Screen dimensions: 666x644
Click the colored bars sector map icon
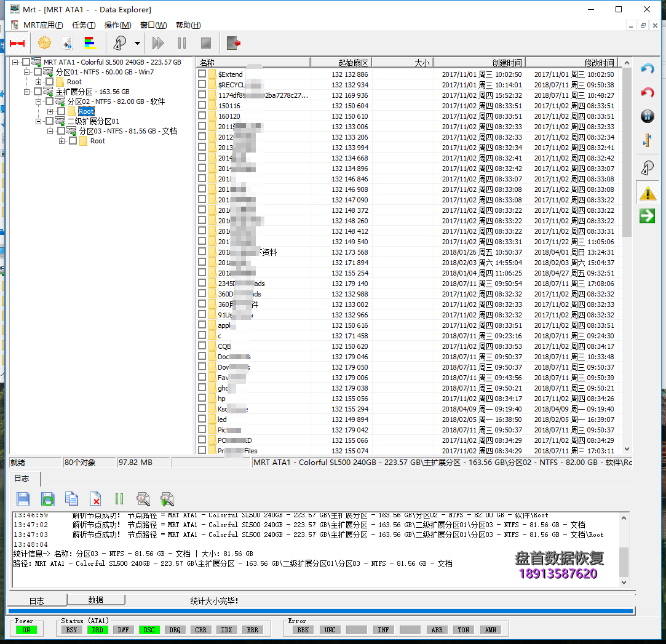90,43
